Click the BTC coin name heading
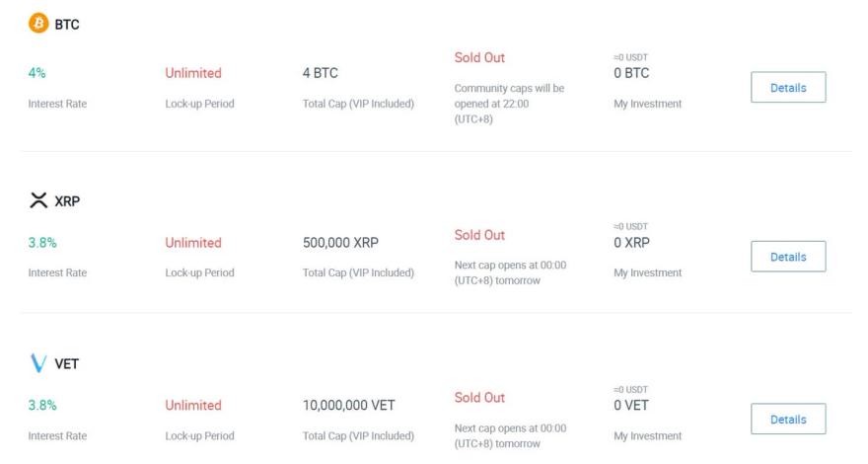Viewport: 868px width, 464px height. 66,26
